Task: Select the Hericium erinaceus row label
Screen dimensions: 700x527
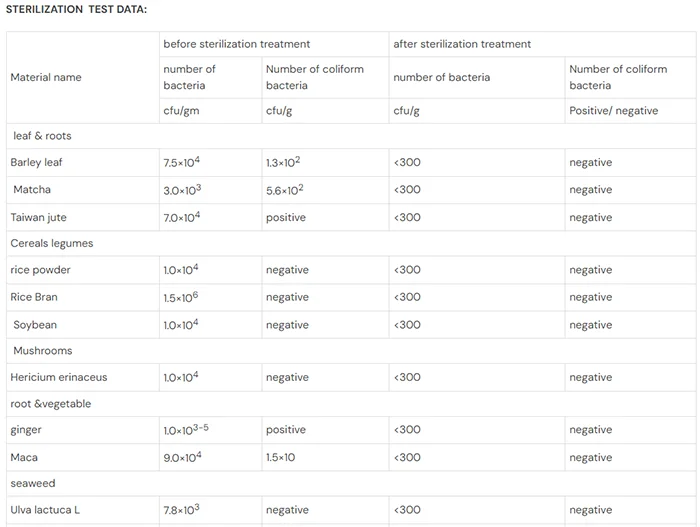Action: click(59, 377)
